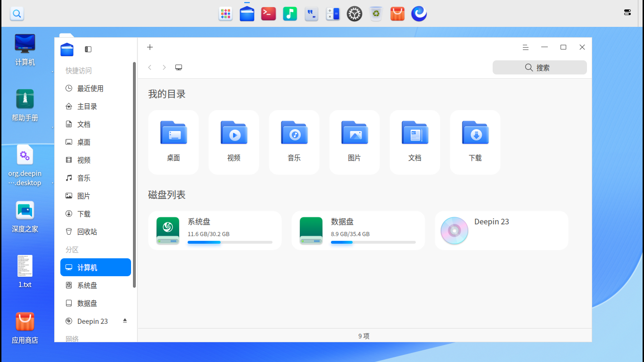Select the 帮助手册 desktop icon
This screenshot has width=644, height=362.
tap(25, 105)
